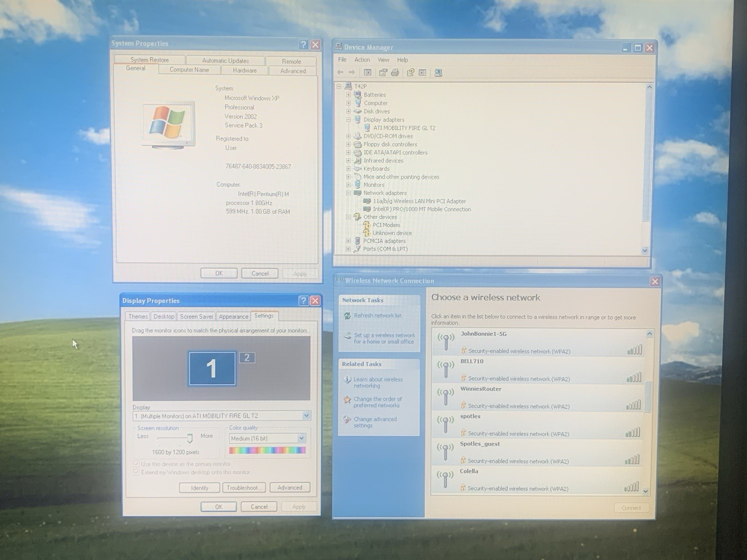
Task: Click the Change advanced settings icon
Action: click(347, 420)
